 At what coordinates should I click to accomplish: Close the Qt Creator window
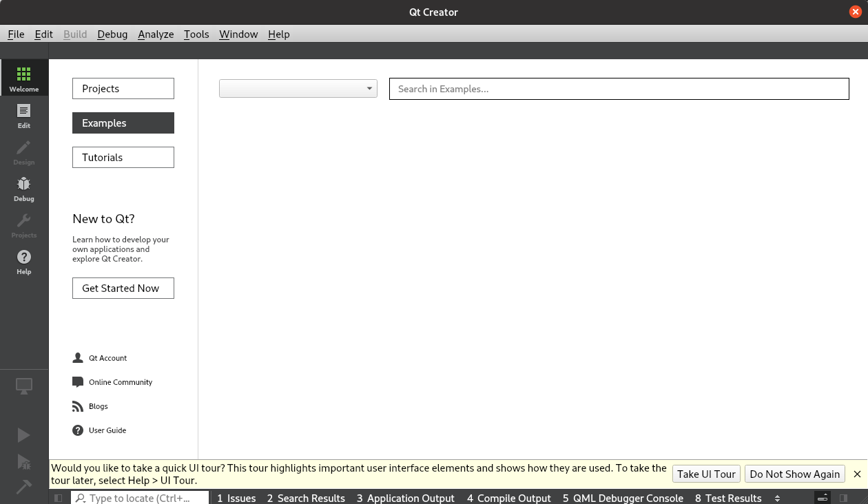(x=856, y=12)
